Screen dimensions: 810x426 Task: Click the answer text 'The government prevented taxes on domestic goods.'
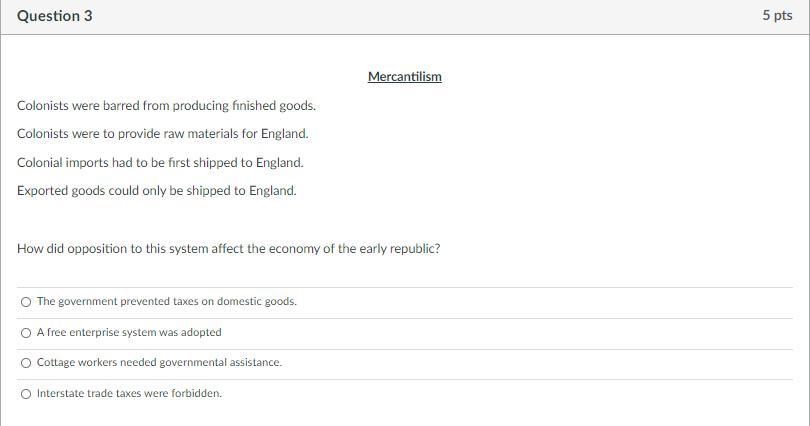point(166,301)
